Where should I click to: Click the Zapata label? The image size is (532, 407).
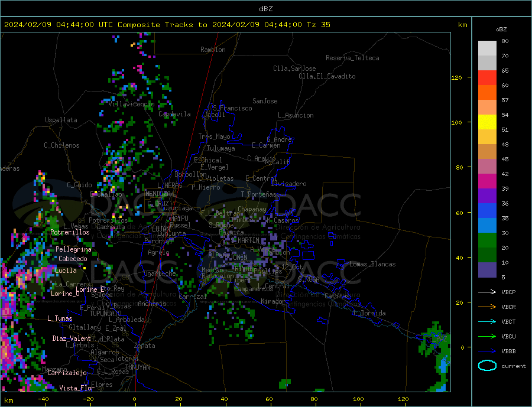click(x=145, y=346)
